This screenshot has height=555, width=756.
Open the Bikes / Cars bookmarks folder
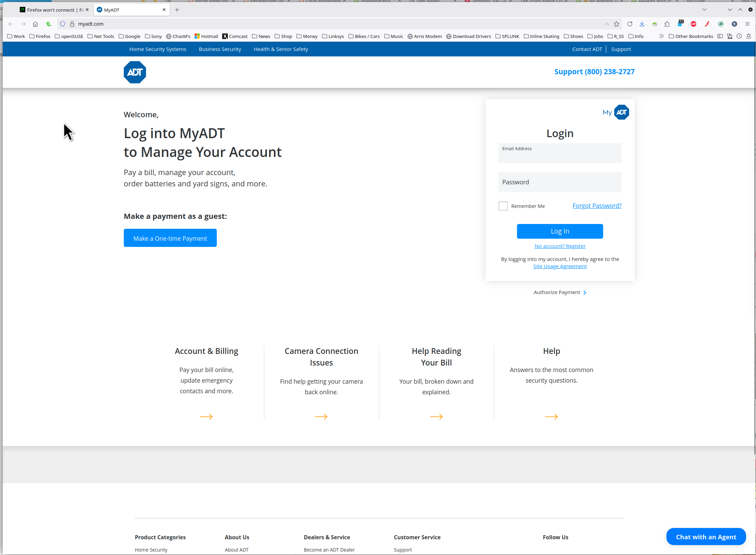[364, 36]
